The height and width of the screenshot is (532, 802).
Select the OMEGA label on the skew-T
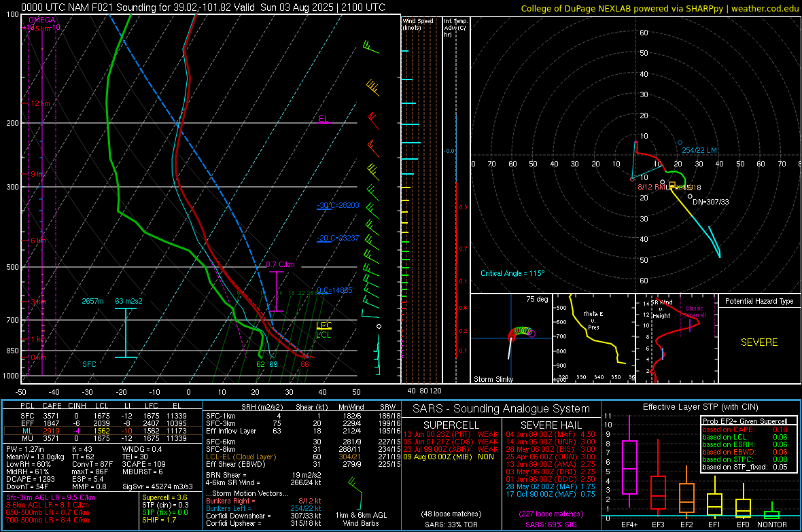[41, 20]
